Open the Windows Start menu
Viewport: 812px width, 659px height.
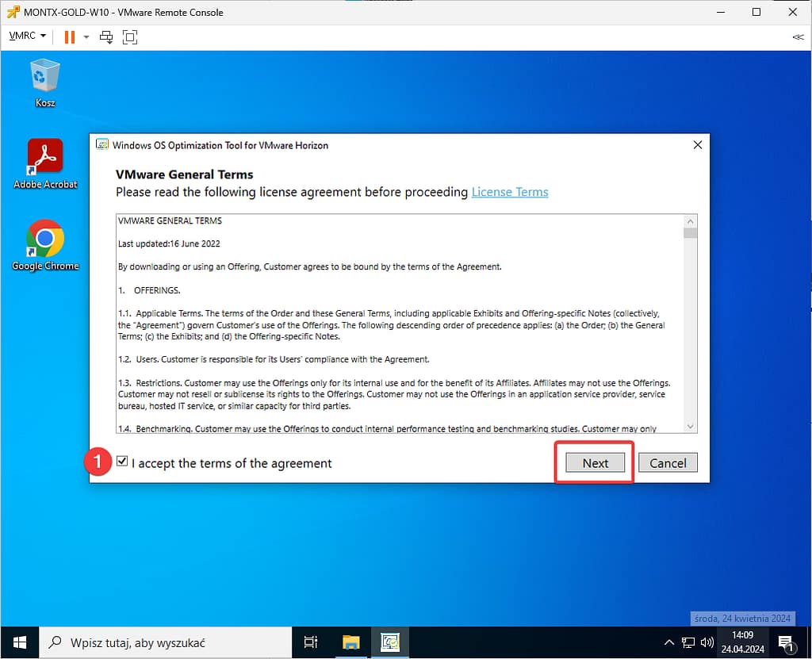(x=20, y=642)
